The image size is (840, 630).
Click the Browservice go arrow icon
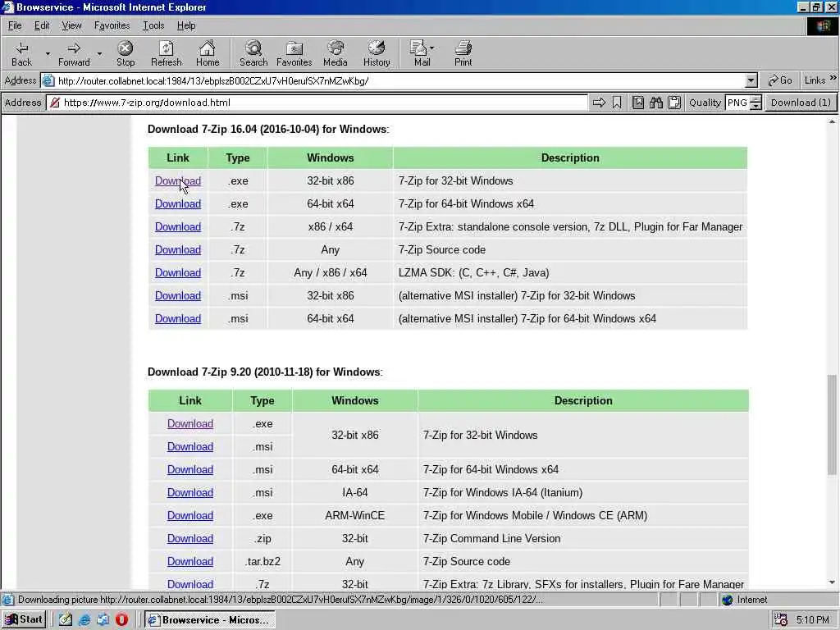[599, 103]
